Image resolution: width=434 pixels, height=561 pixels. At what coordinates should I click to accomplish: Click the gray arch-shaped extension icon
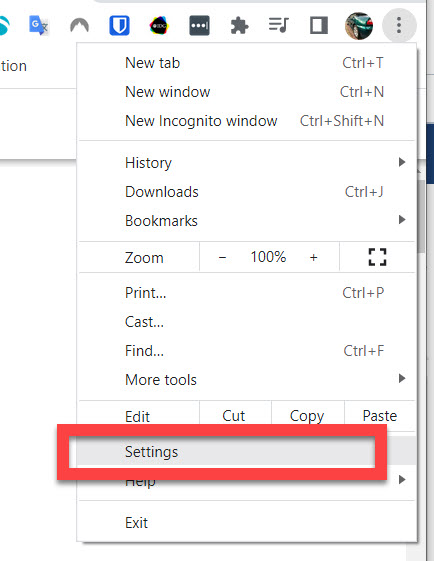click(x=79, y=25)
